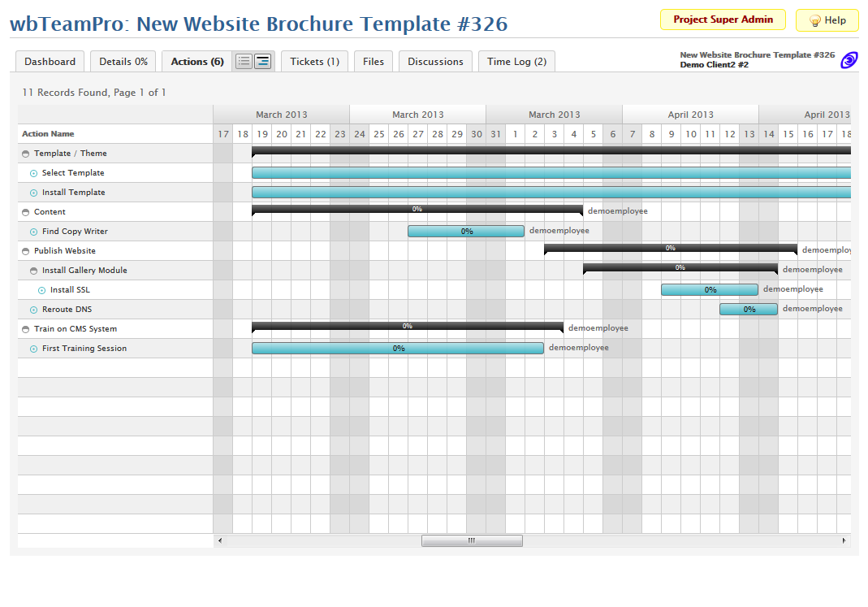Switch Actions to list view icon
Viewport: 868px width, 607px height.
coord(244,62)
